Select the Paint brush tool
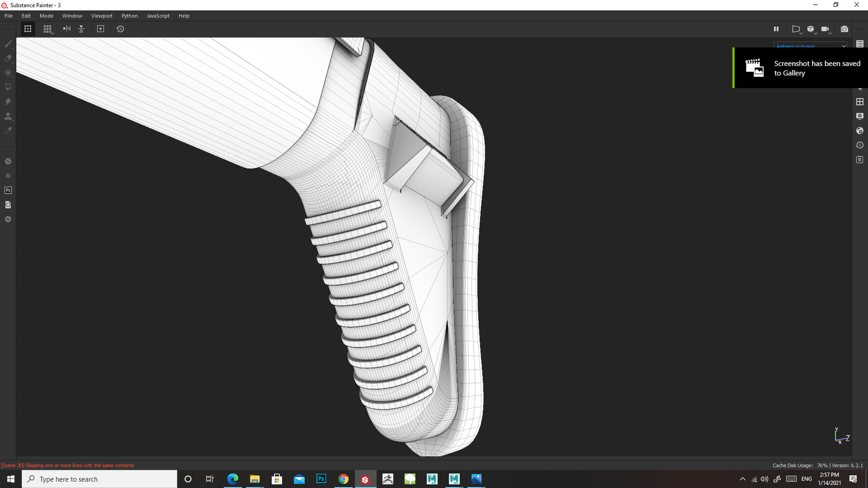Screen dimensions: 868x488 coord(8,44)
